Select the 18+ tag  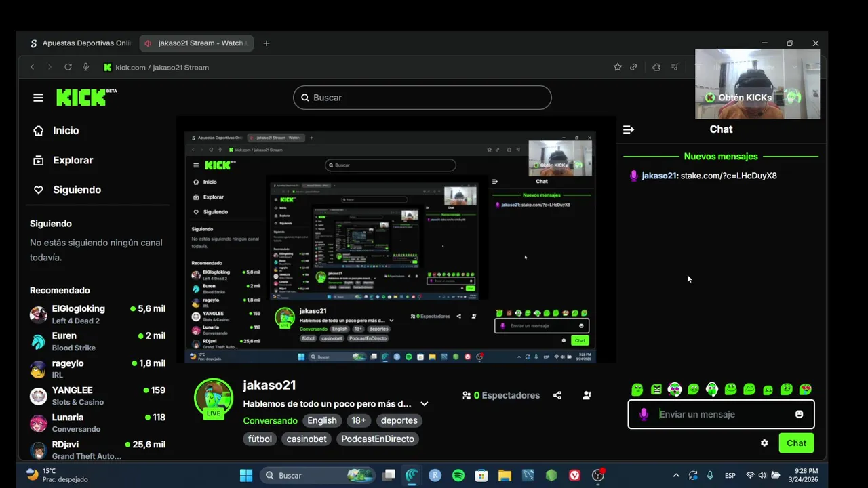359,421
